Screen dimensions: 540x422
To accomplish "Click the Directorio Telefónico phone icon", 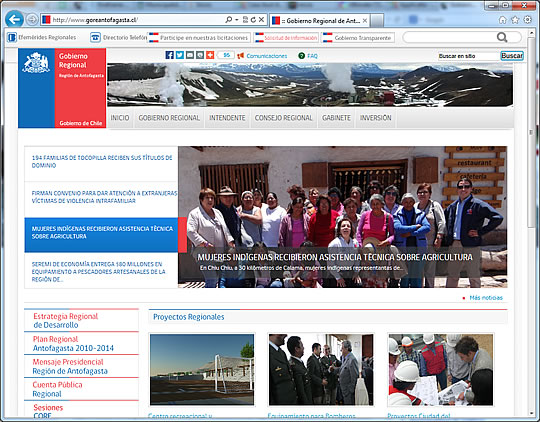I will pyautogui.click(x=95, y=37).
